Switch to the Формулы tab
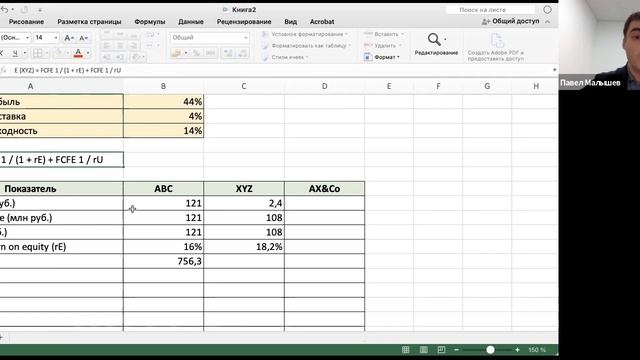This screenshot has width=640, height=360. 150,22
